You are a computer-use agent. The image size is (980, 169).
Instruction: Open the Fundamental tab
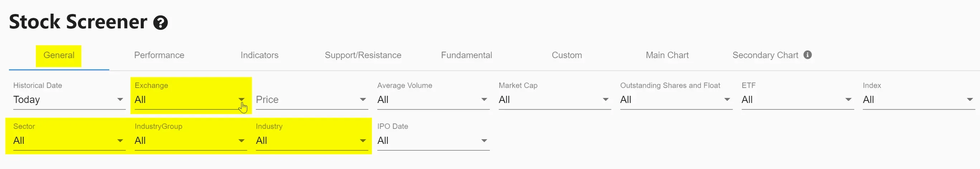pyautogui.click(x=467, y=55)
